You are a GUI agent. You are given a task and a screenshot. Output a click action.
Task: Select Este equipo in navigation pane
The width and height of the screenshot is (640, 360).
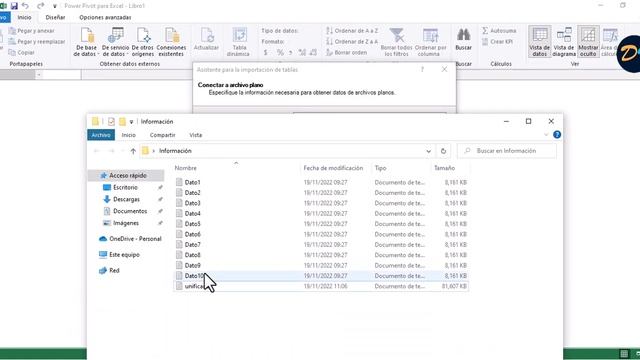124,255
